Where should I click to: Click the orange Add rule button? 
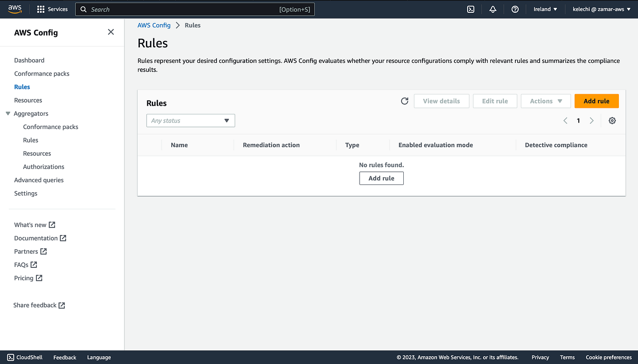[x=597, y=101]
